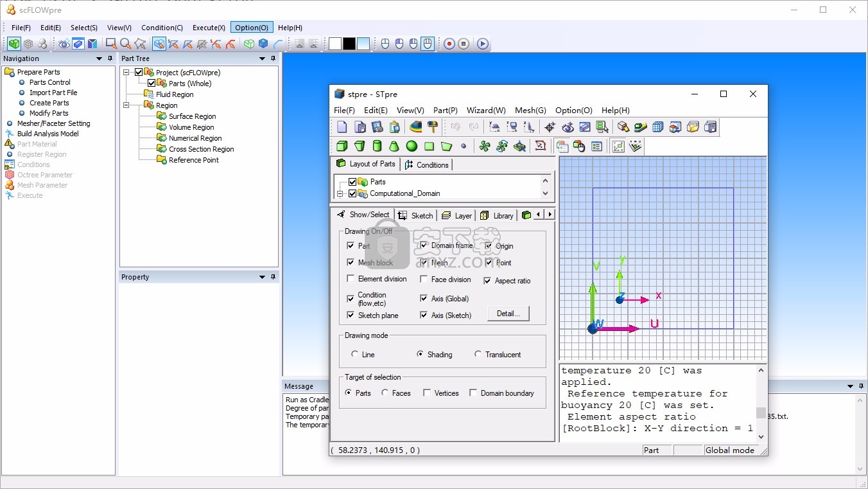868x489 pixels.
Task: Enable the Element division checkbox
Action: tap(351, 279)
